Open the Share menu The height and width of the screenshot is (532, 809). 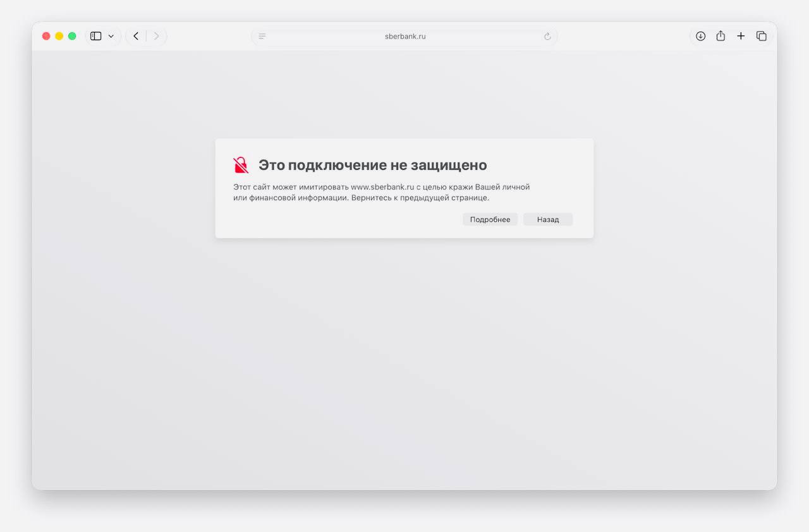coord(721,36)
